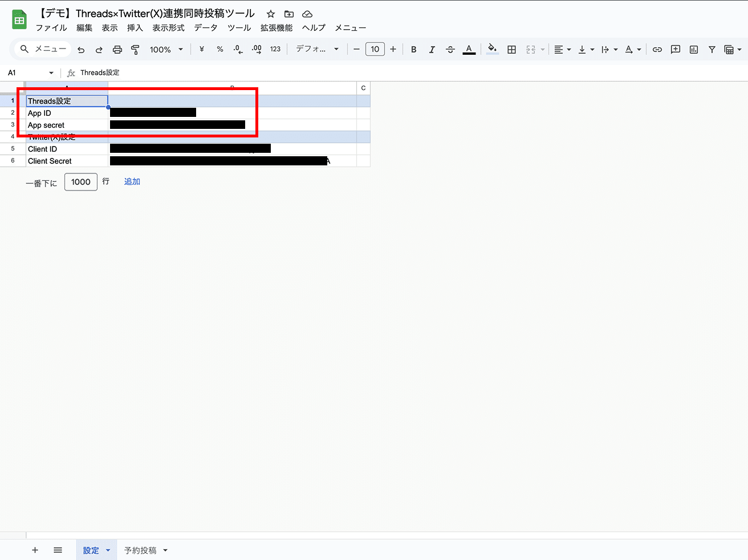The width and height of the screenshot is (748, 560).
Task: Click the Name Box showing A1
Action: point(26,73)
